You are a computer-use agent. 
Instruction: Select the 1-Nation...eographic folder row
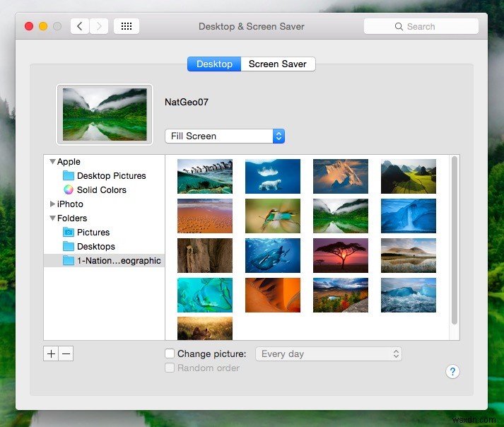104,260
